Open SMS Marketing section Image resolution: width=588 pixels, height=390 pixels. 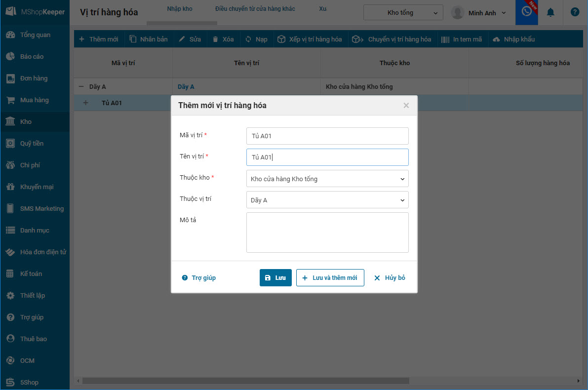(x=35, y=209)
